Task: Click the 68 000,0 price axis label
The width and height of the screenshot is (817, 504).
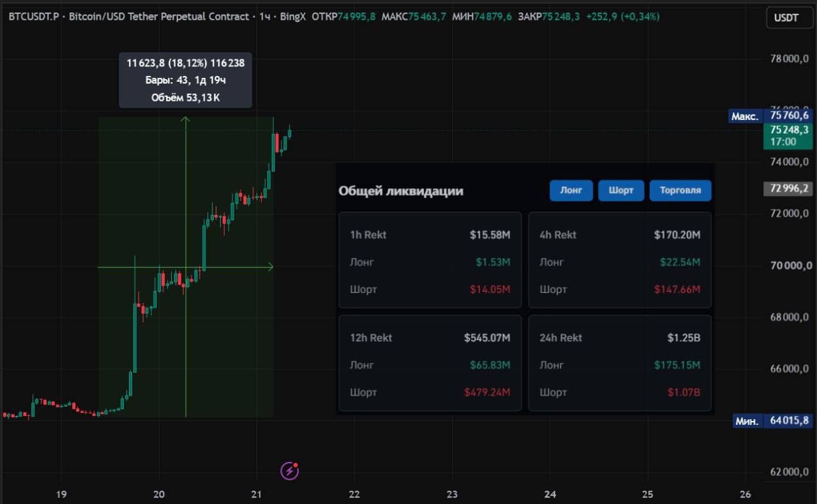Action: click(789, 317)
